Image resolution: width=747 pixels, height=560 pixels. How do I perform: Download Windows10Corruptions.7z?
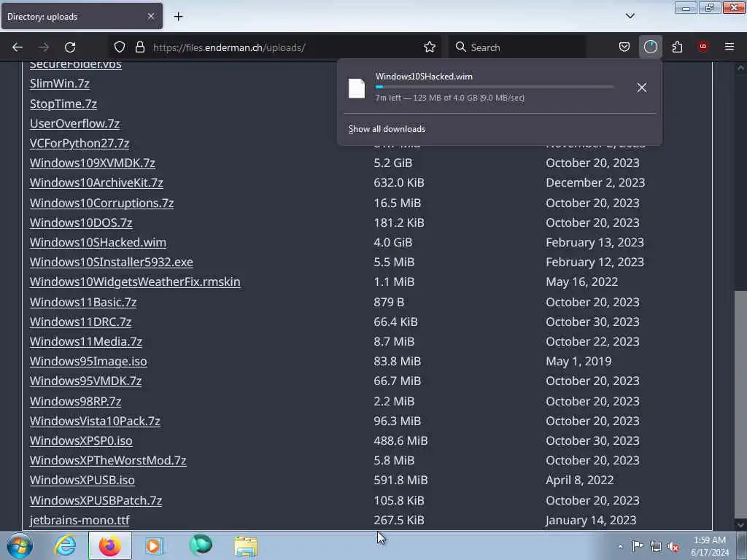[101, 203]
